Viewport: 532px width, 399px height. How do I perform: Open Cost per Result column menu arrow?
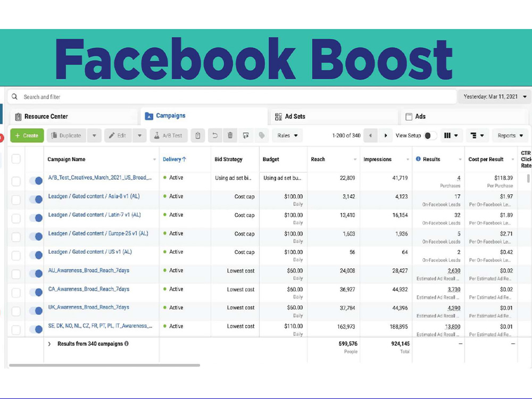pos(513,160)
